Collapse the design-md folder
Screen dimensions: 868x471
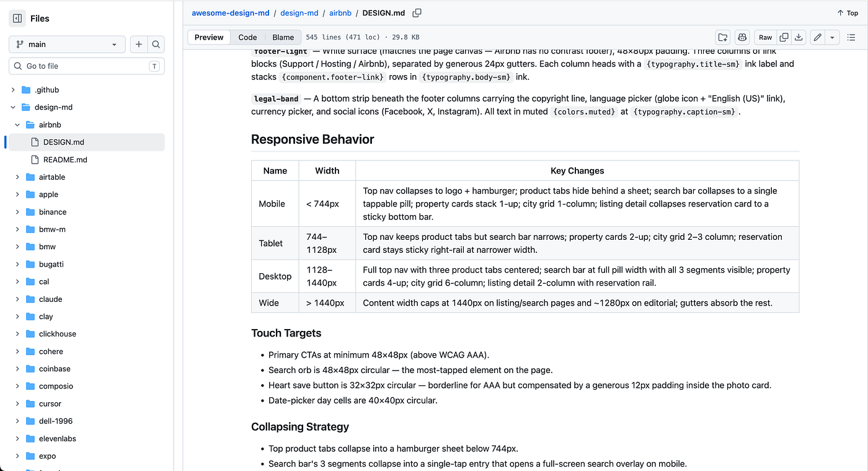[13, 107]
